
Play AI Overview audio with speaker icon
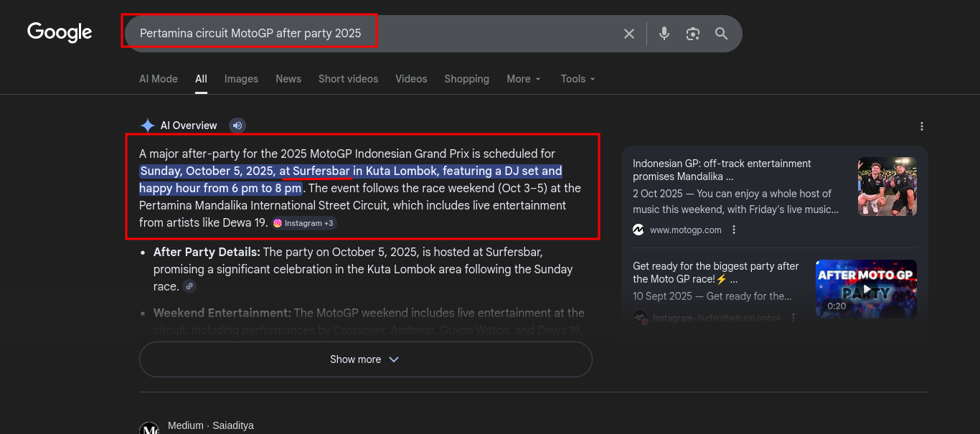237,126
